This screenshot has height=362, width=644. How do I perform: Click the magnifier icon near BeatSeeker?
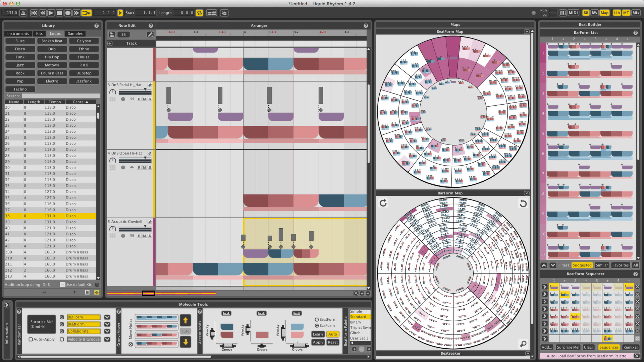(x=523, y=344)
